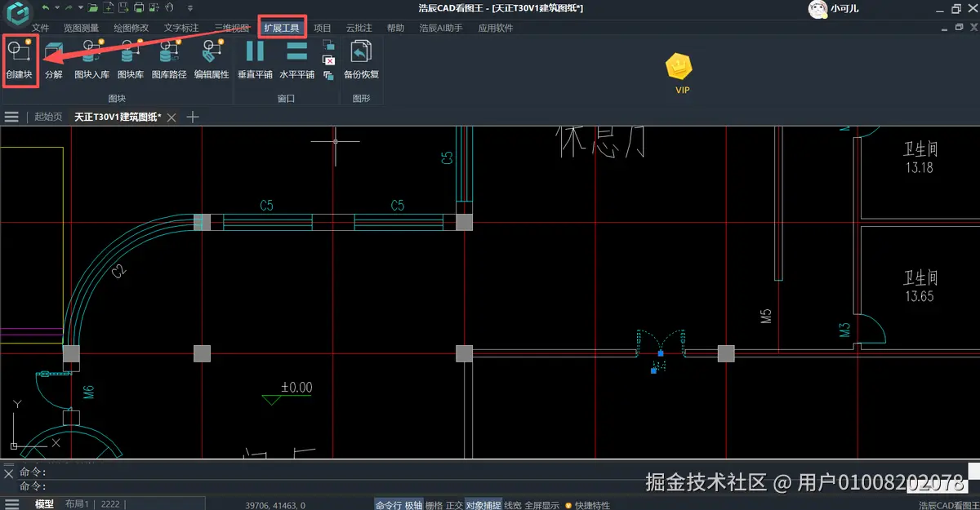Switch to the 绘图修改 ribbon tab
Image resolution: width=980 pixels, height=510 pixels.
point(131,28)
